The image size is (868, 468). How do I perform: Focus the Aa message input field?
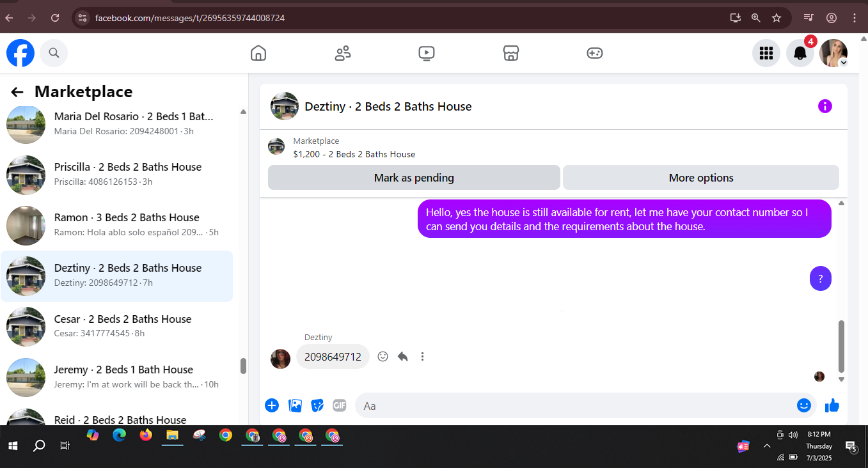pyautogui.click(x=576, y=405)
